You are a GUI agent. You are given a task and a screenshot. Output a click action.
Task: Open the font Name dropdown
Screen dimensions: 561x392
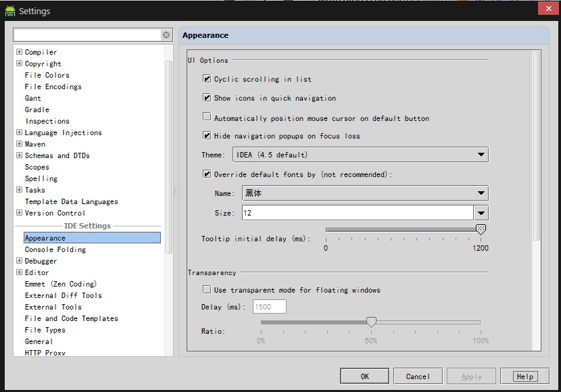click(365, 193)
